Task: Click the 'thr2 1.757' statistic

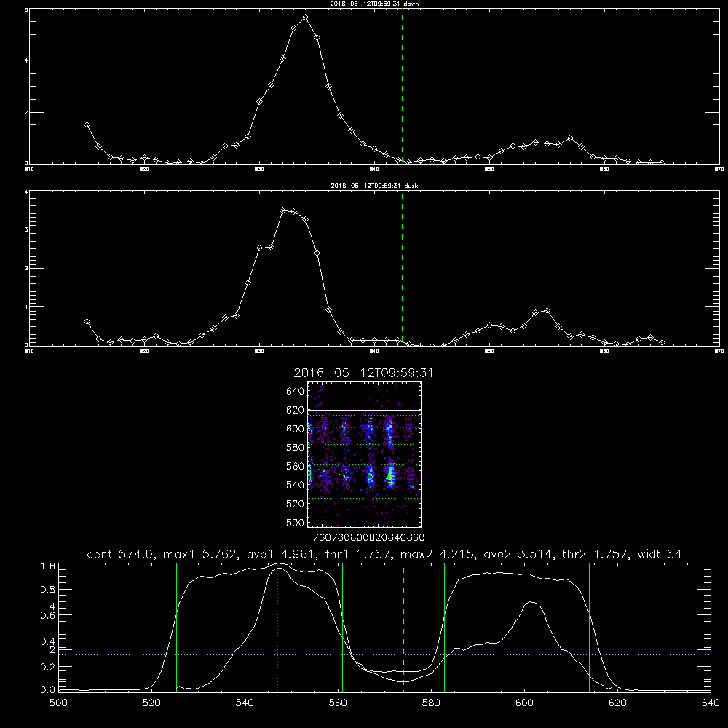Action: click(596, 554)
